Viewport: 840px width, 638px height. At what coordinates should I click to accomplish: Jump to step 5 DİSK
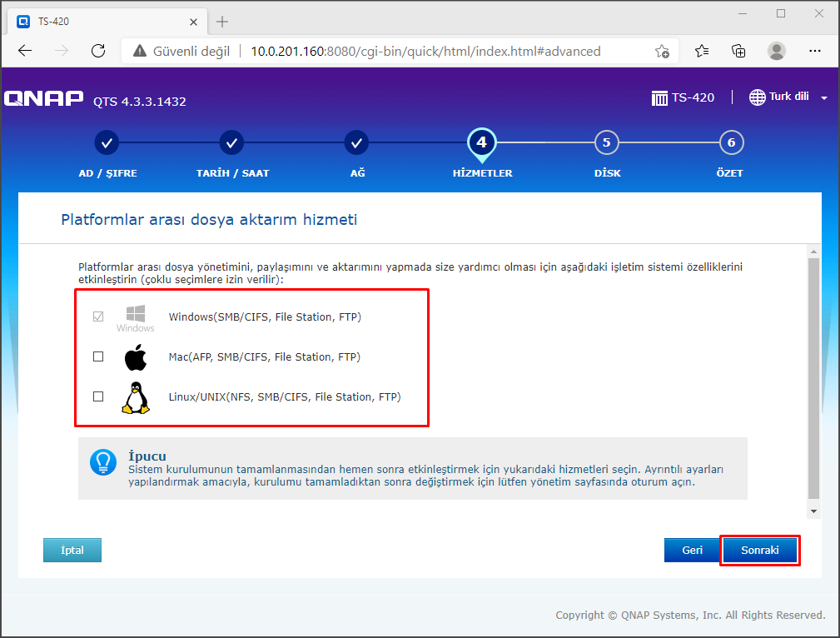point(606,142)
